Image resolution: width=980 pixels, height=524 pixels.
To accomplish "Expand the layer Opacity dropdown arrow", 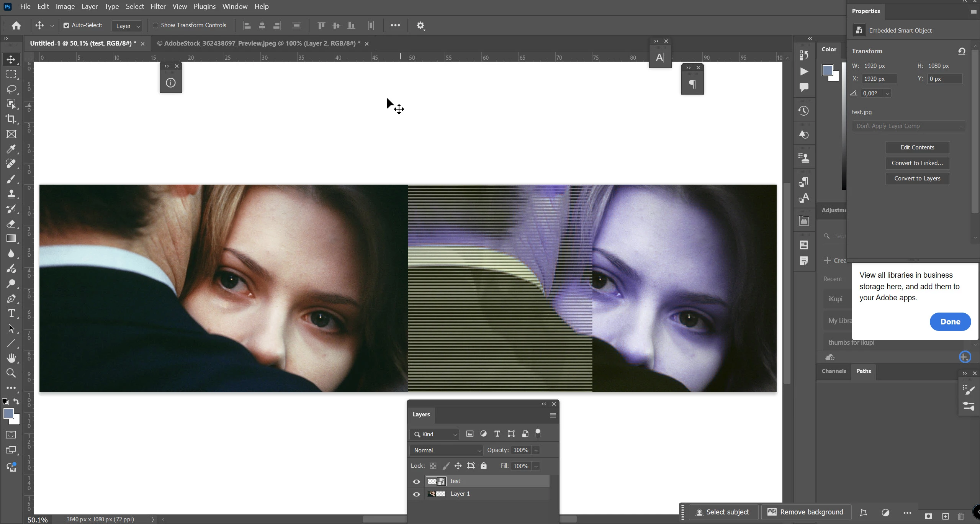I will 536,450.
